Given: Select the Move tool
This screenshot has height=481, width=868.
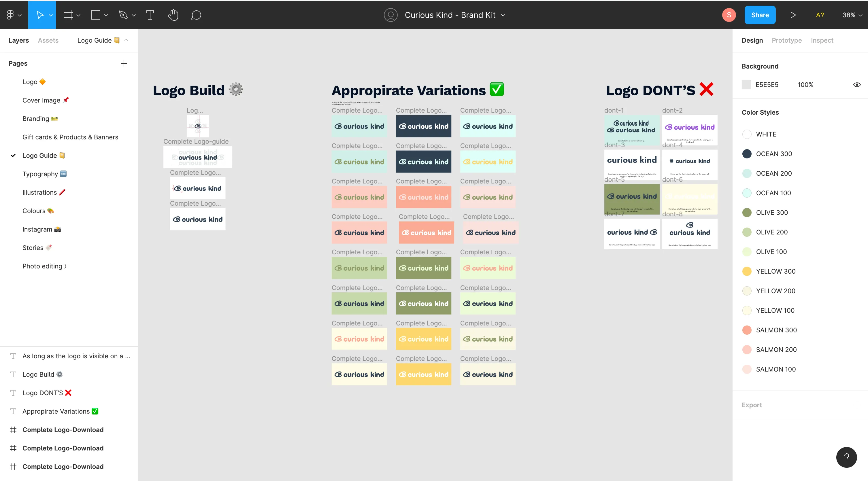Looking at the screenshot, I should [40, 15].
